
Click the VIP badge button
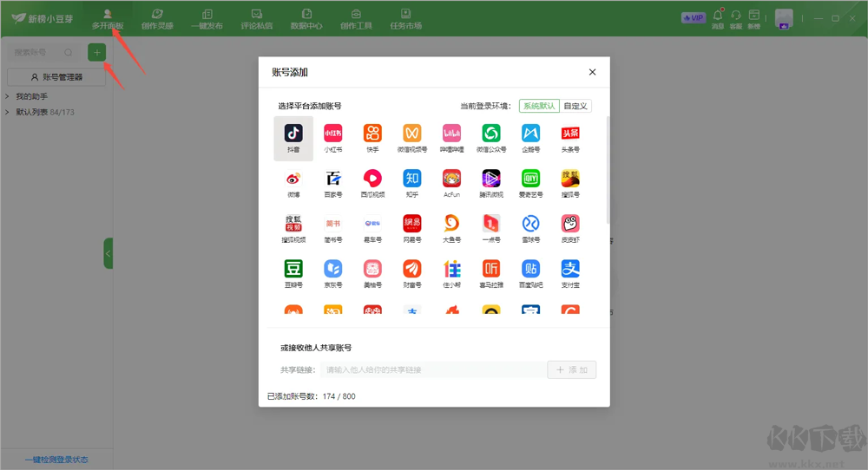pos(693,17)
